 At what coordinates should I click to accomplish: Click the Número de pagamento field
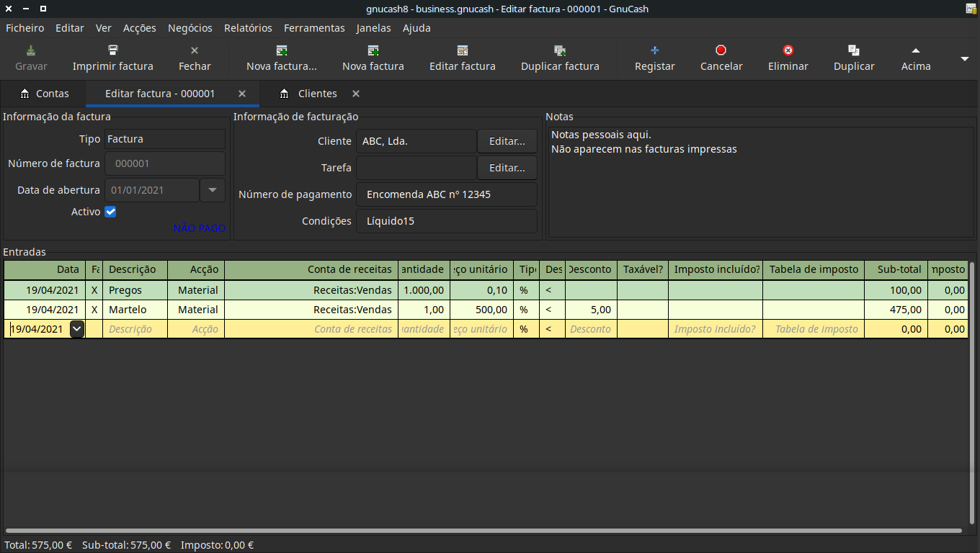click(x=447, y=194)
